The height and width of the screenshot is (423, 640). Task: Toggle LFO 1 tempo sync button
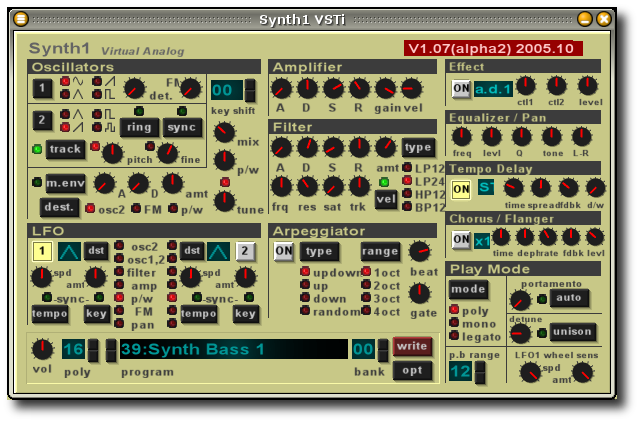coord(50,314)
